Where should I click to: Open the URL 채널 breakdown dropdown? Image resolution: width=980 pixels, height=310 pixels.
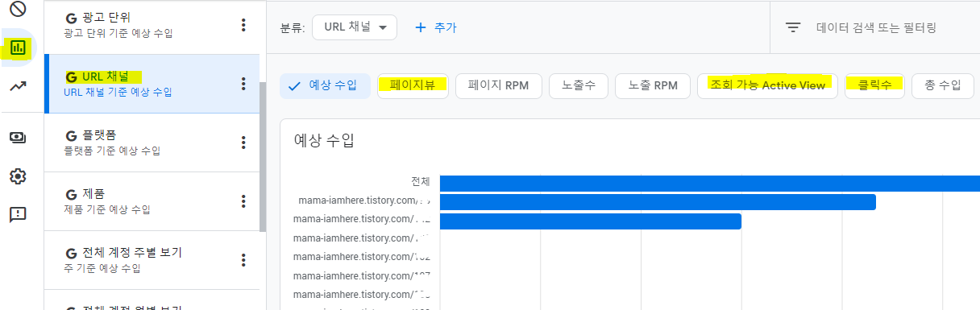point(355,27)
